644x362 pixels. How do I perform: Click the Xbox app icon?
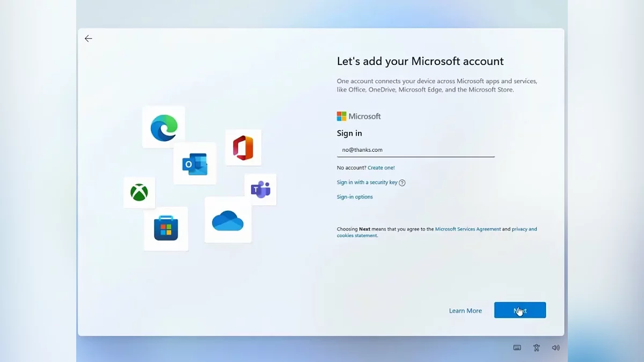pyautogui.click(x=139, y=193)
